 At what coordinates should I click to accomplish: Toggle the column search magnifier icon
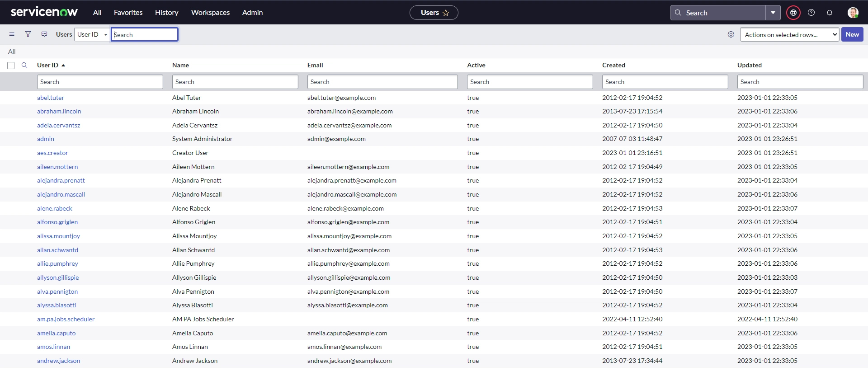coord(24,65)
